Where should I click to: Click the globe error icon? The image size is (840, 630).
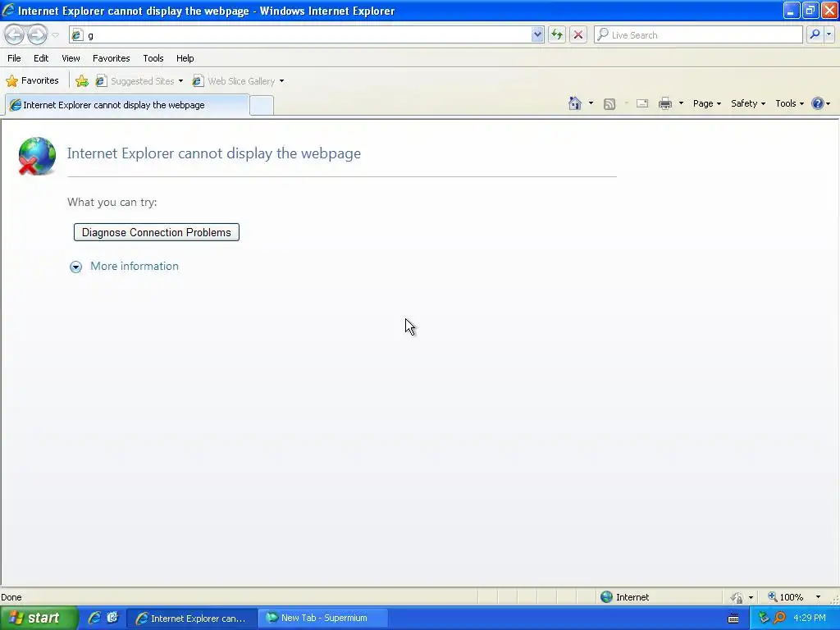37,156
